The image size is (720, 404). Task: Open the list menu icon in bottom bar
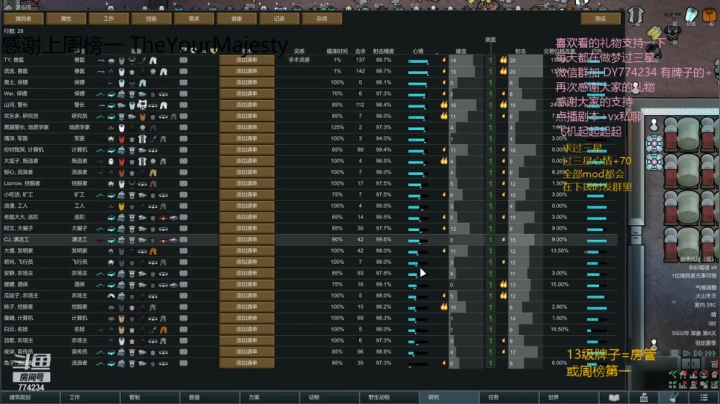(704, 398)
